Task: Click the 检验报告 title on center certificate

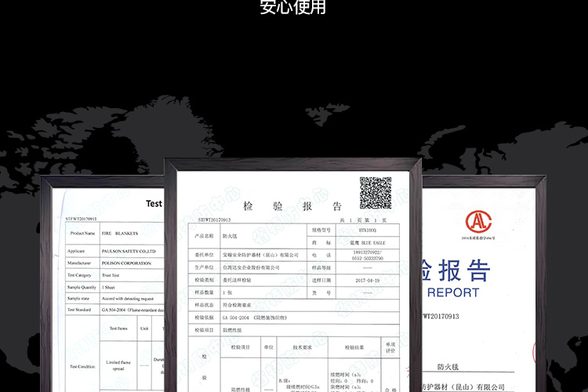Action: 292,207
